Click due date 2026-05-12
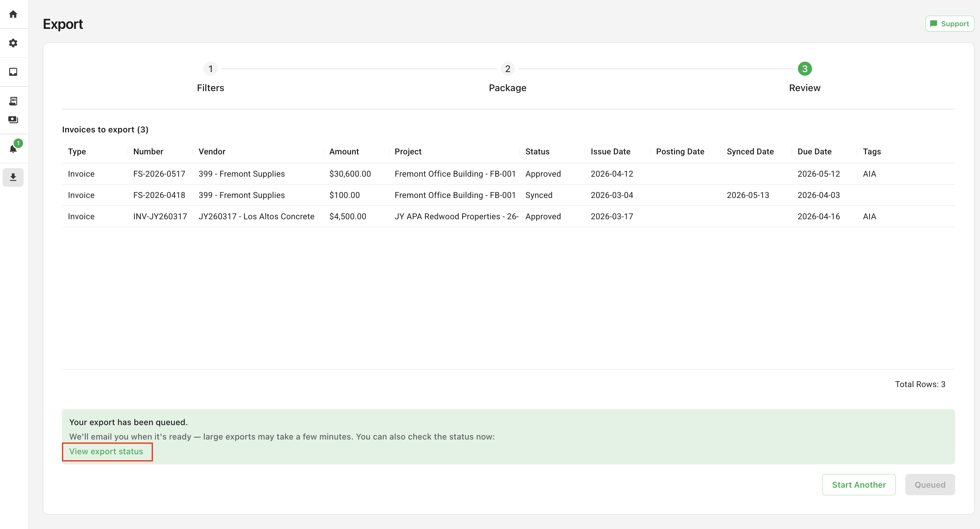The height and width of the screenshot is (529, 980). [818, 174]
